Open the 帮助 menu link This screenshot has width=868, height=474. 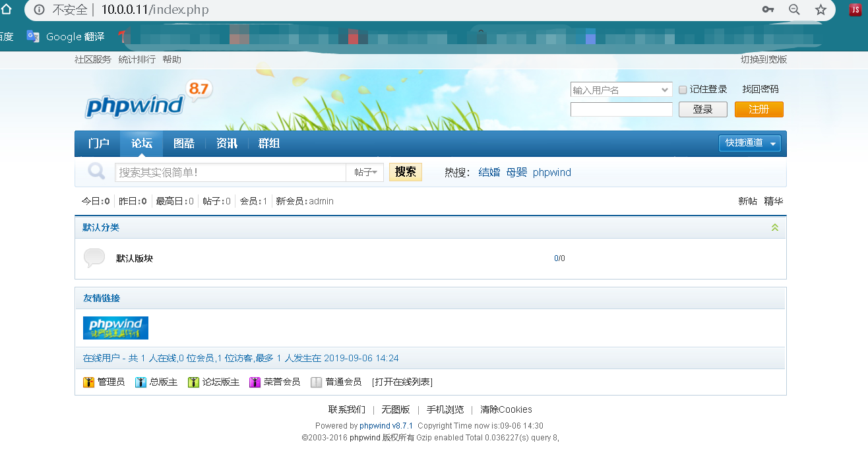click(171, 59)
